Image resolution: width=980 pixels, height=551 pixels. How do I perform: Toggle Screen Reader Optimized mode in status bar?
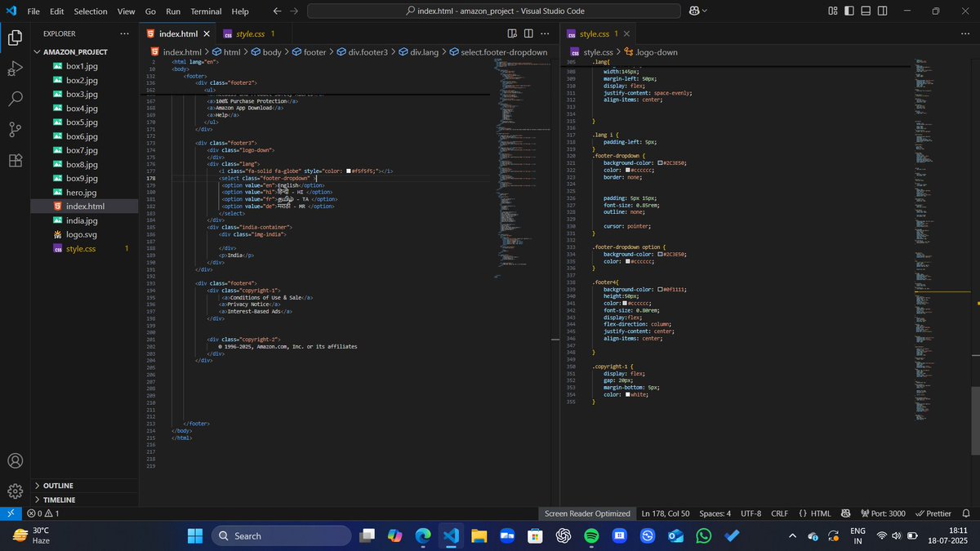point(587,513)
